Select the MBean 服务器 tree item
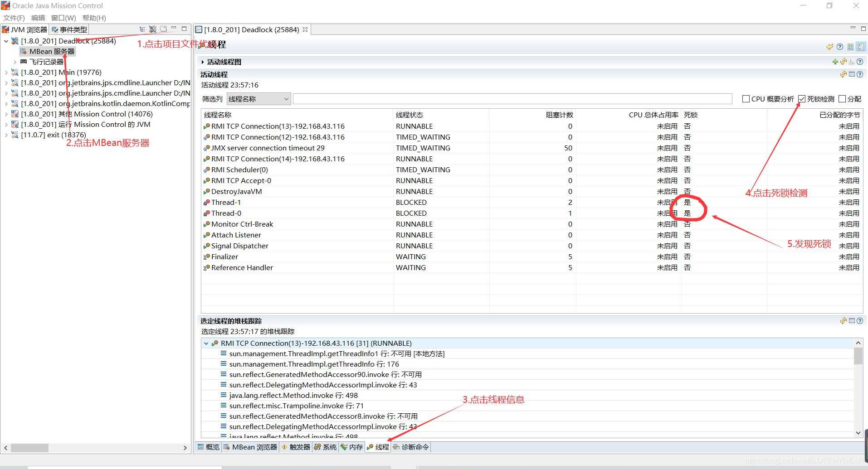This screenshot has height=469, width=868. tap(52, 52)
